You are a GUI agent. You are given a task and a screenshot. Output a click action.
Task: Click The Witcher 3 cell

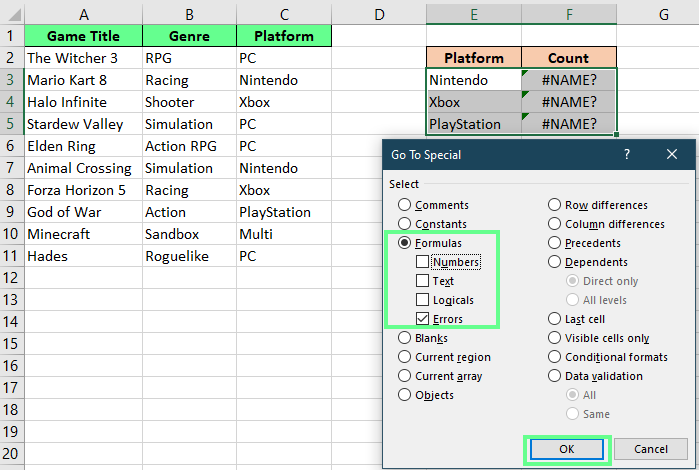(83, 58)
